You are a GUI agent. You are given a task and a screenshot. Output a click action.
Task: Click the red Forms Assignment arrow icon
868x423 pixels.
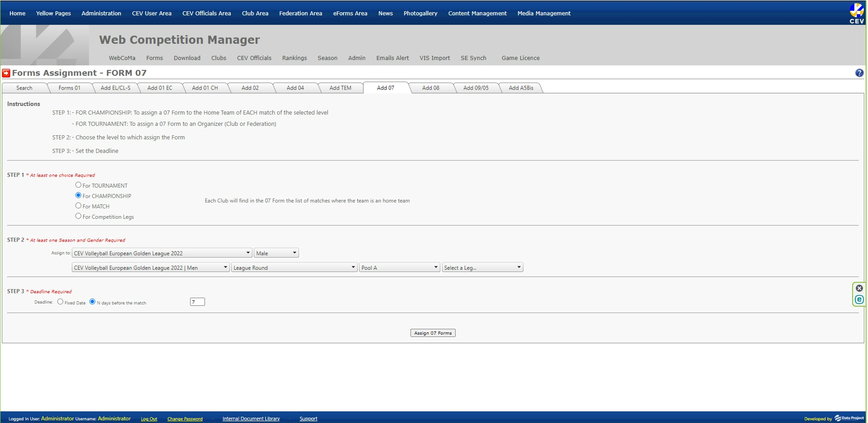(6, 73)
